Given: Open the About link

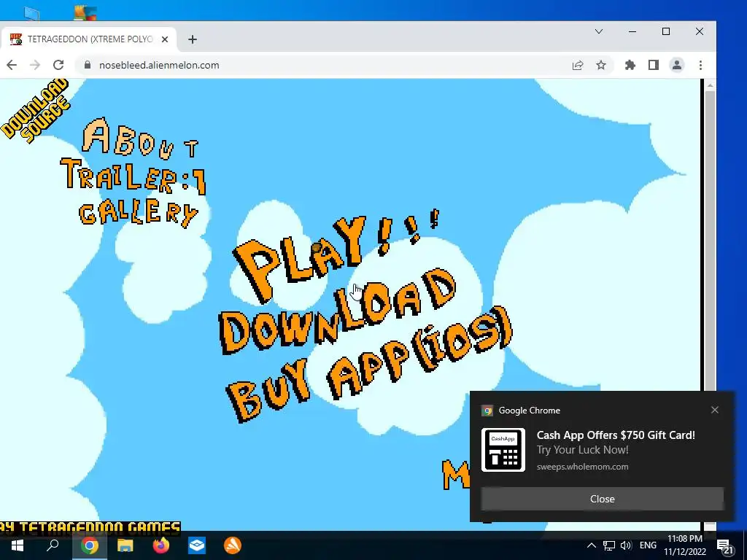Looking at the screenshot, I should (141, 139).
